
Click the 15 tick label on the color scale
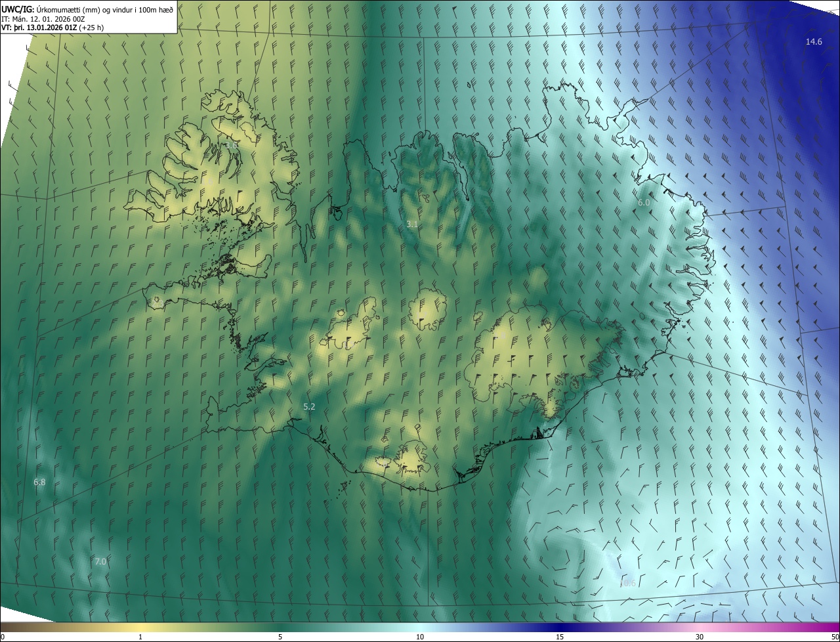[x=560, y=637]
